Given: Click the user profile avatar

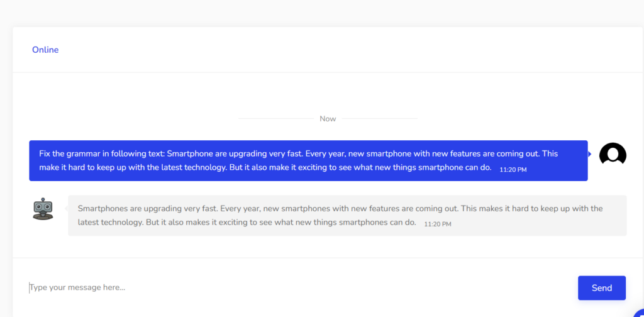Looking at the screenshot, I should coord(613,154).
